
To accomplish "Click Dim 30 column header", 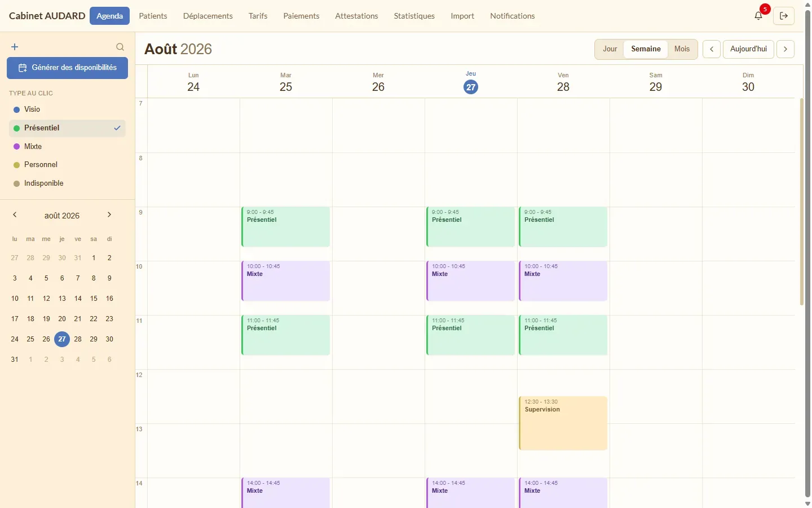I will (x=748, y=82).
